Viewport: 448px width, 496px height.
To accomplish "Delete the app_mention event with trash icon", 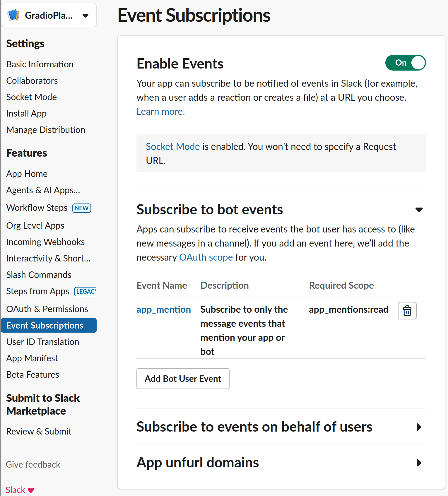I will [x=407, y=311].
